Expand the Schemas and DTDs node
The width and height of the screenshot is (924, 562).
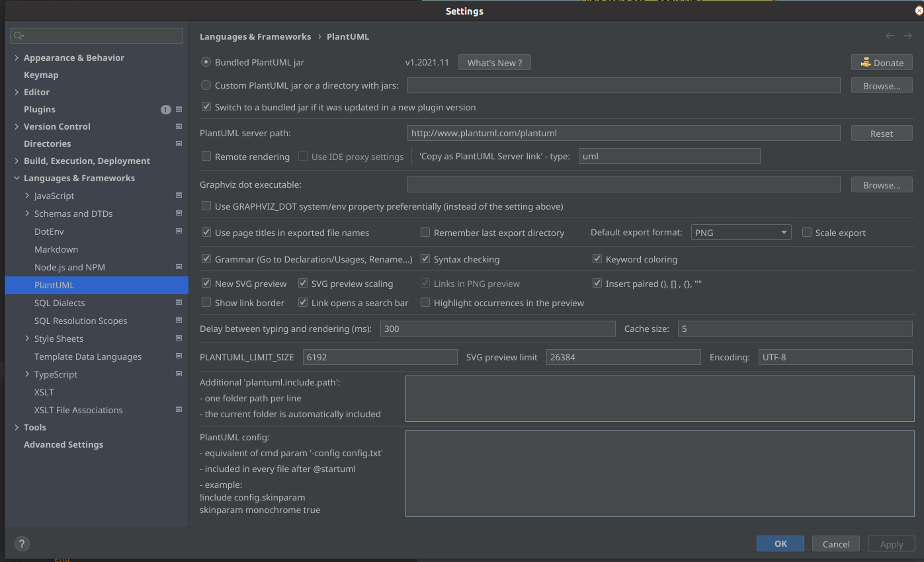click(27, 214)
